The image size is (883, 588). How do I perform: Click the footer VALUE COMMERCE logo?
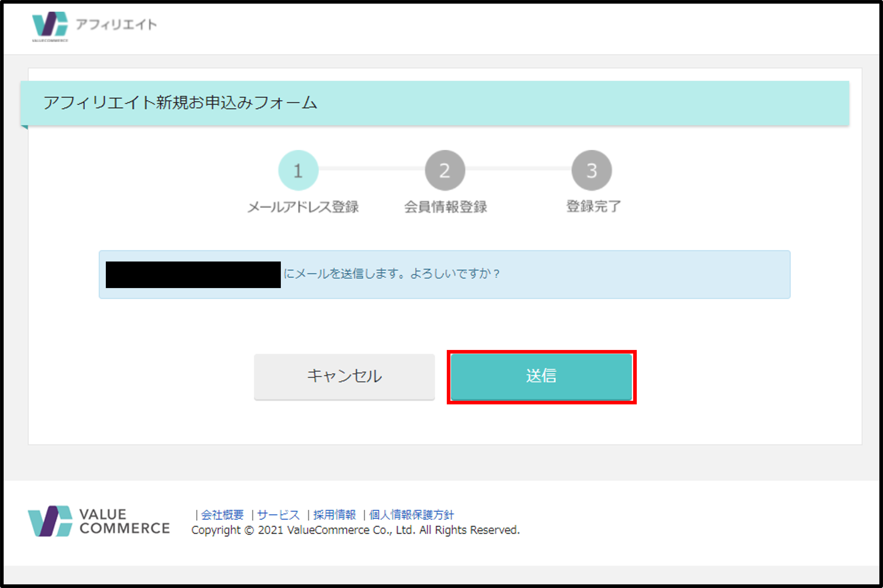point(99,521)
